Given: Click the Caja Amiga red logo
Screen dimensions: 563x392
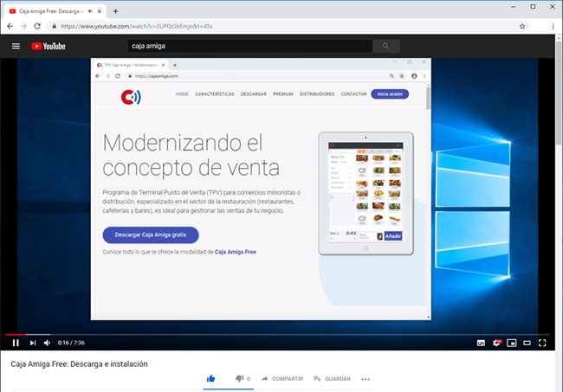Looking at the screenshot, I should point(131,97).
